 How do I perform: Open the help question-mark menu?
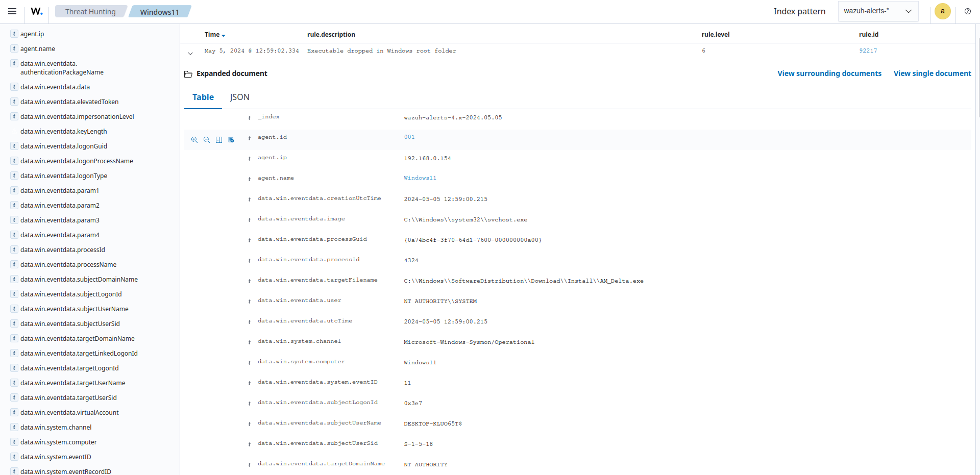(x=968, y=11)
